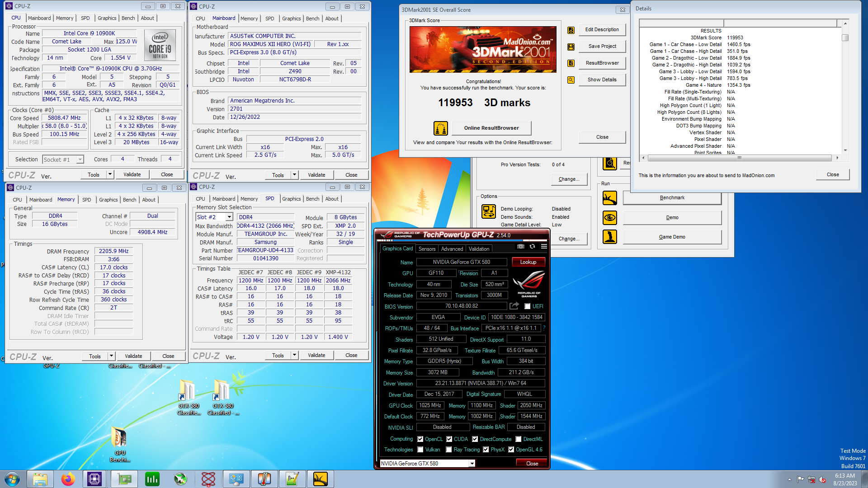Click the Lookup button in GPU-Z
The width and height of the screenshot is (868, 488).
[x=528, y=262]
